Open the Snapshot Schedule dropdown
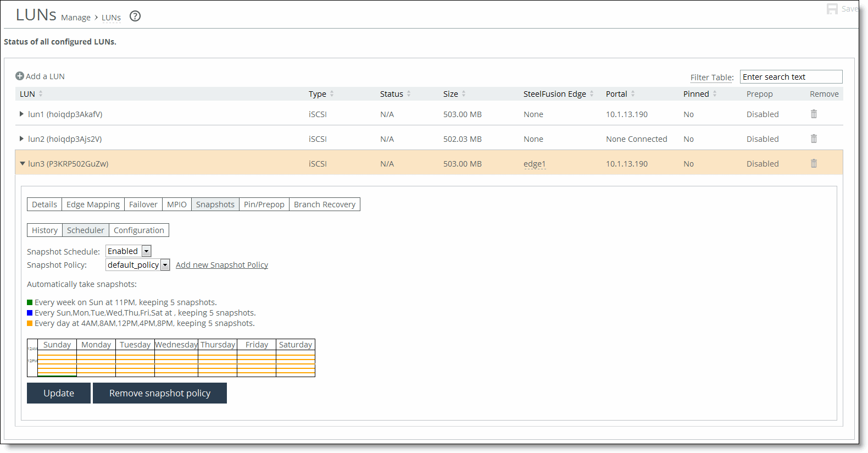The height and width of the screenshot is (453, 868). pos(129,251)
